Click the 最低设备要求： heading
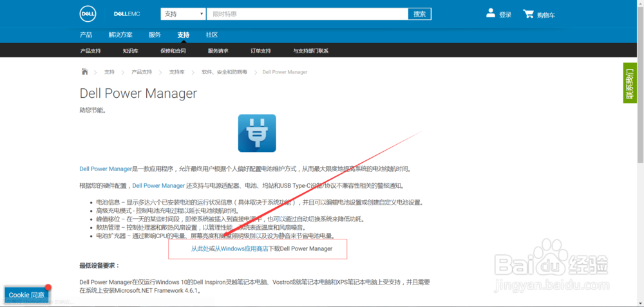 pyautogui.click(x=99, y=266)
